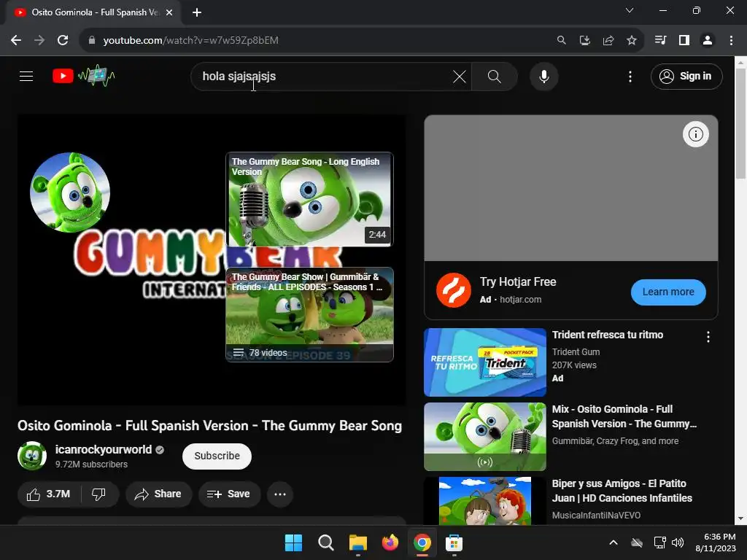Install app via address bar icon
747x560 pixels.
[584, 41]
